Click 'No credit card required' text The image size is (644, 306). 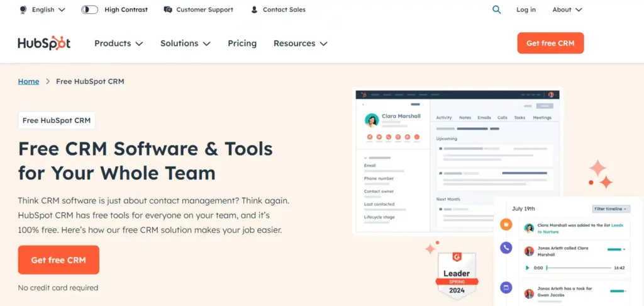[x=58, y=288]
